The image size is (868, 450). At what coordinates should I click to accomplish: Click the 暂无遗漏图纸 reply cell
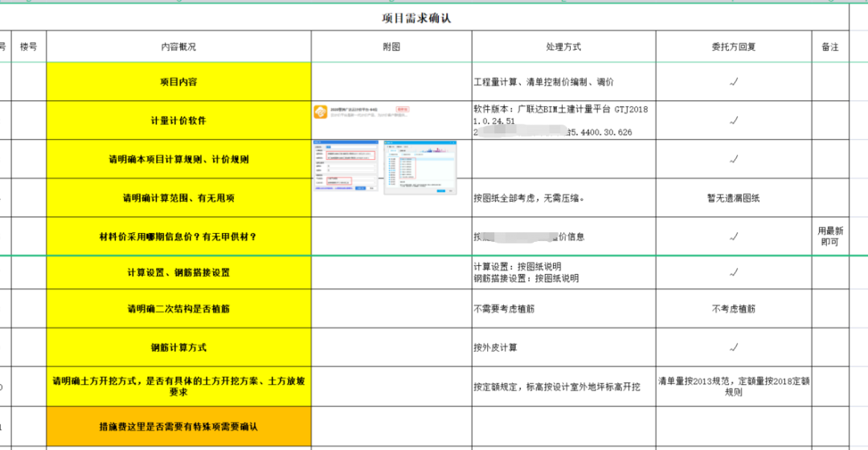pos(733,198)
